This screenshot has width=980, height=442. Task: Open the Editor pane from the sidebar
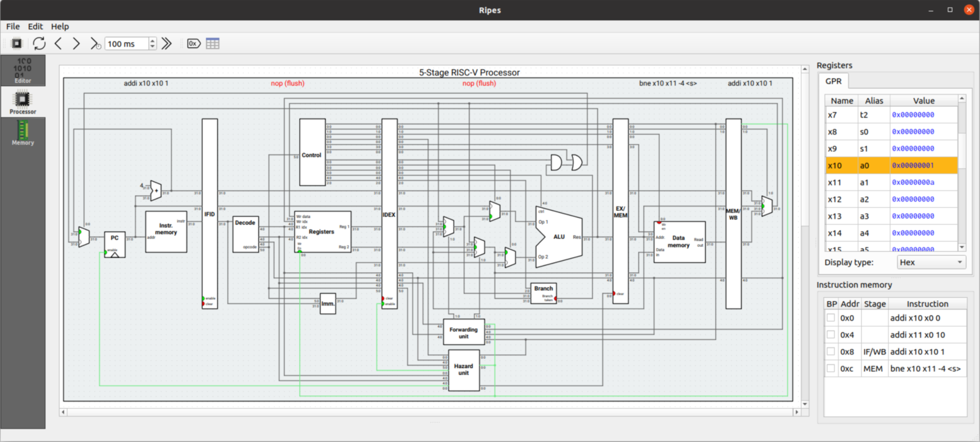tap(22, 70)
